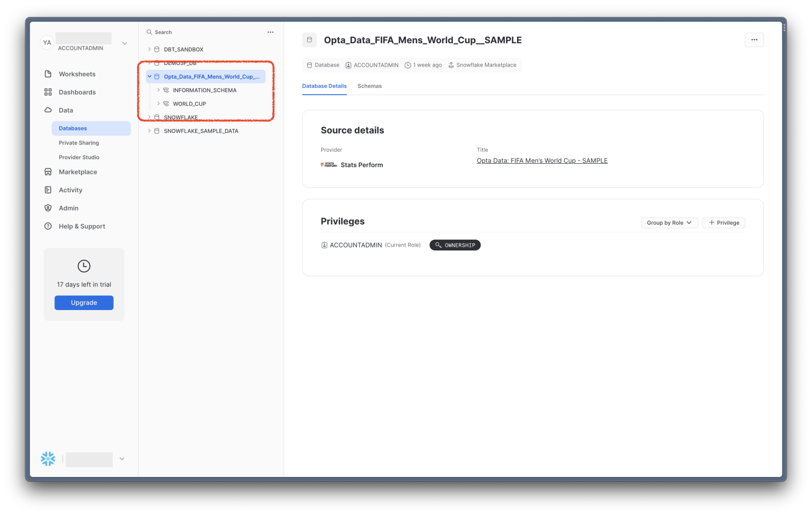Click the Dashboards grid icon
The image size is (812, 515).
tap(48, 92)
